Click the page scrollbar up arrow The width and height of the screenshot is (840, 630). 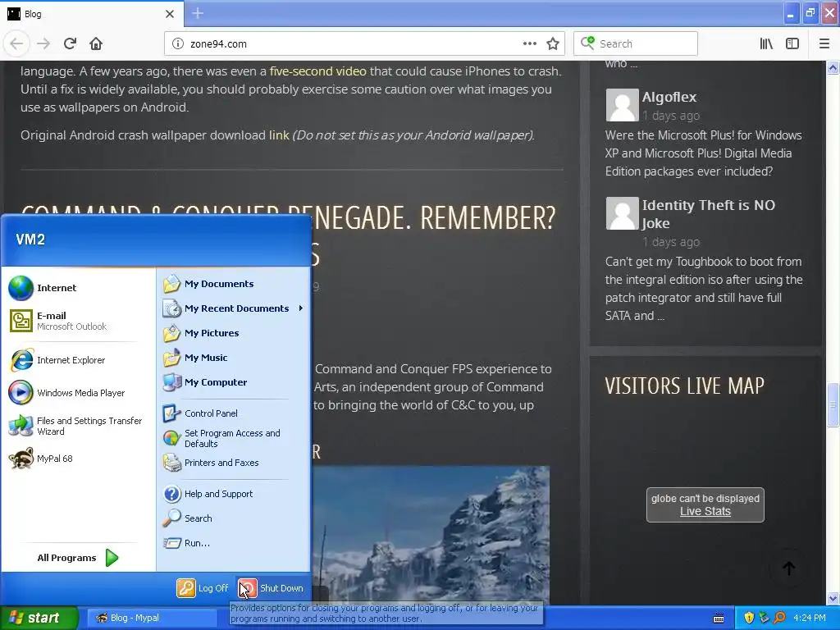[833, 67]
